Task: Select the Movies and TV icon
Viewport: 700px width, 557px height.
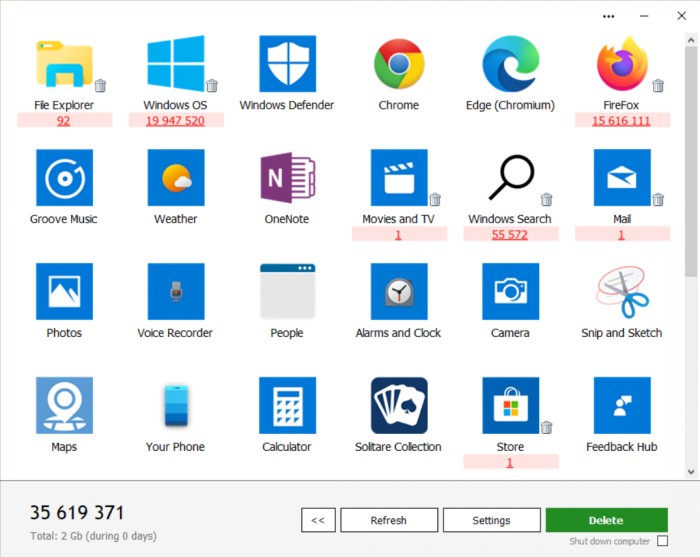Action: pos(399,178)
